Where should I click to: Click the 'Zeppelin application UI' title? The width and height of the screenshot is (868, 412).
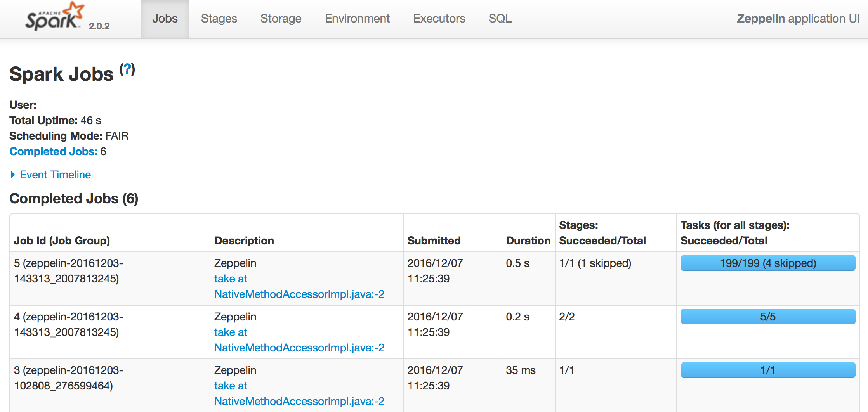(x=798, y=19)
